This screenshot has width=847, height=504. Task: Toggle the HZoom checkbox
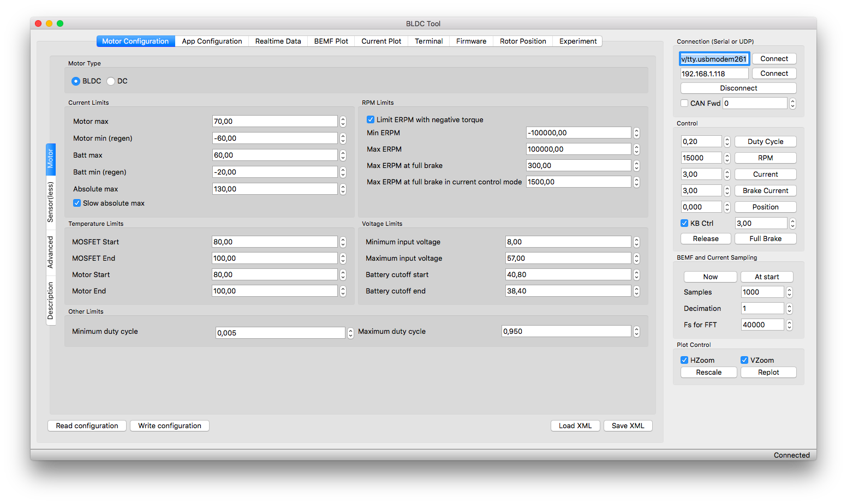click(x=684, y=360)
